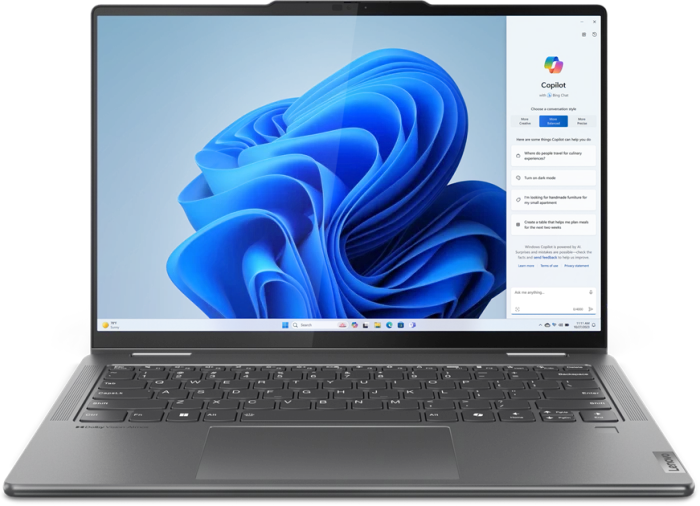Viewport: 700px width, 506px height.
Task: Open the Wi-Fi network tray icon
Action: click(554, 325)
